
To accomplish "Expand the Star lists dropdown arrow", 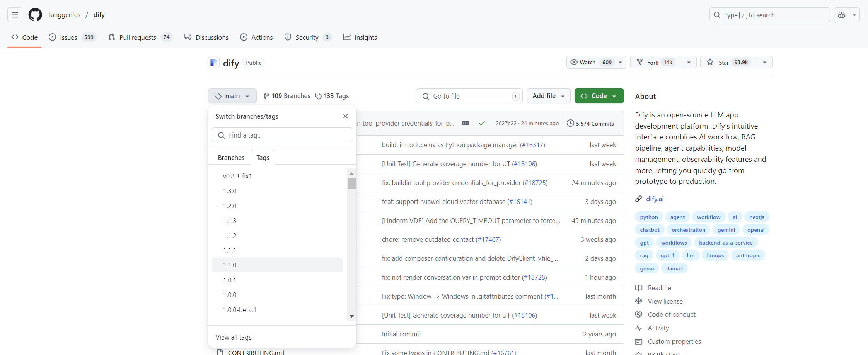I will (764, 62).
